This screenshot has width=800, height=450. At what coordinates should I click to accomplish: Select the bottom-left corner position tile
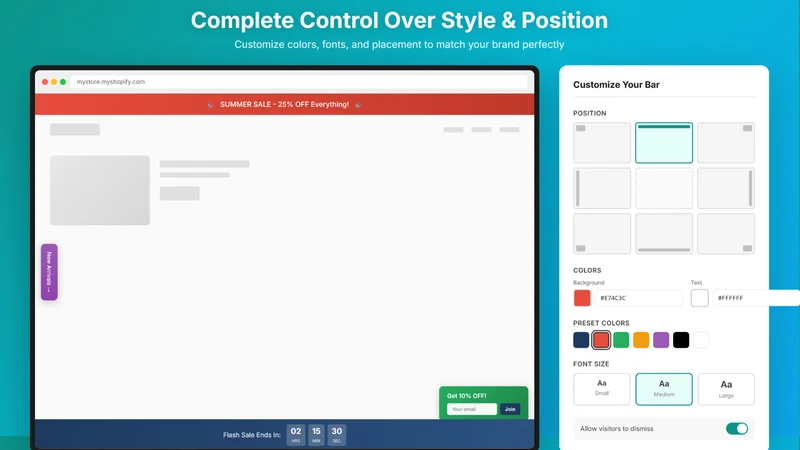602,234
